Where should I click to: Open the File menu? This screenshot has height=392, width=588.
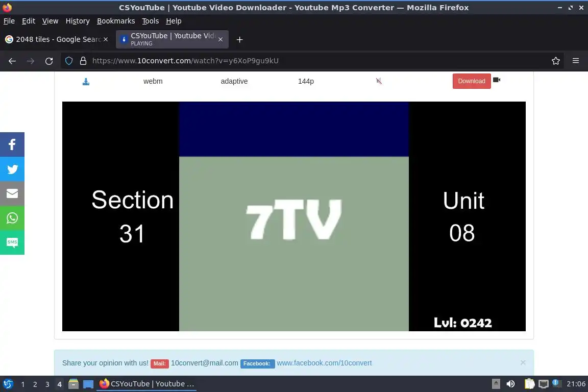(x=9, y=21)
